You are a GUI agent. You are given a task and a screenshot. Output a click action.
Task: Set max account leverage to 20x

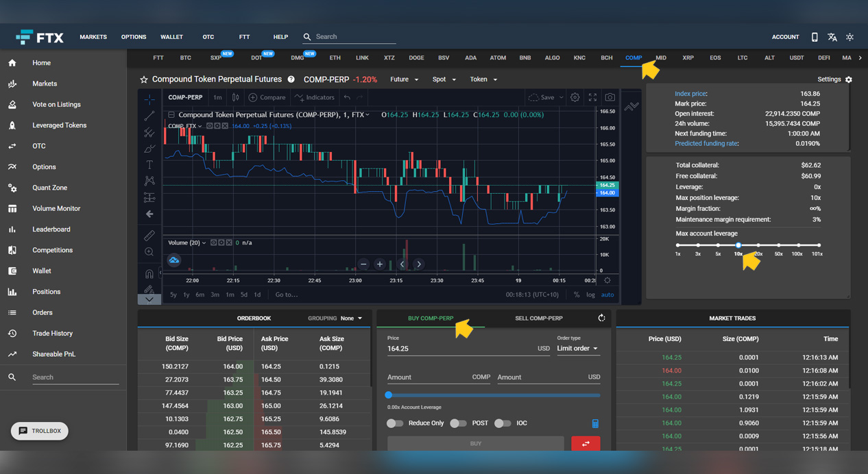click(x=758, y=245)
